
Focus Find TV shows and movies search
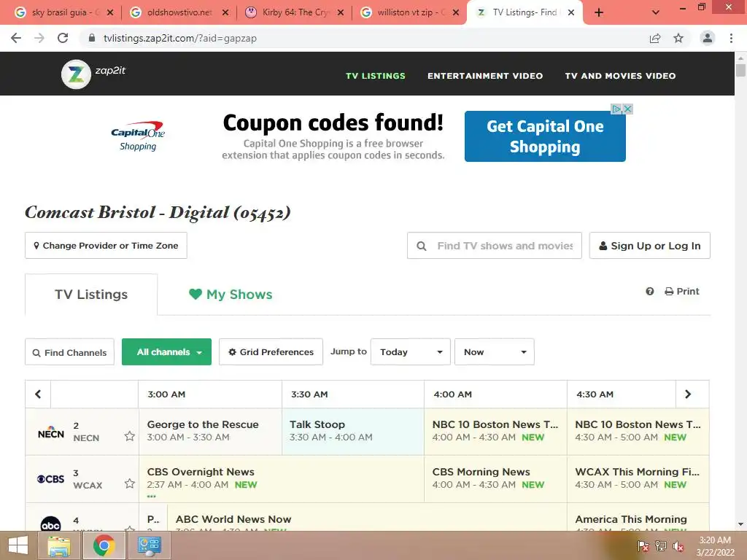point(495,246)
